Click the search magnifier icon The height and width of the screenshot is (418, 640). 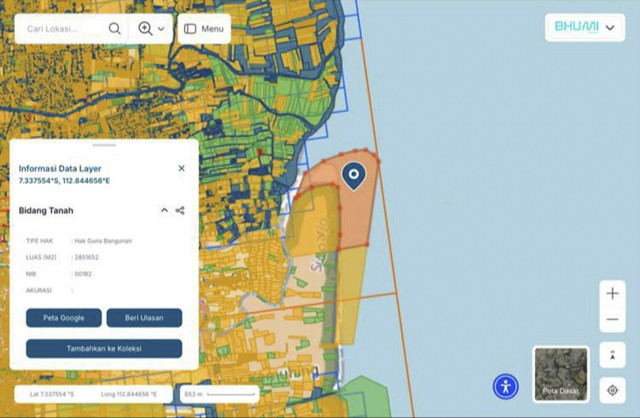pyautogui.click(x=115, y=29)
